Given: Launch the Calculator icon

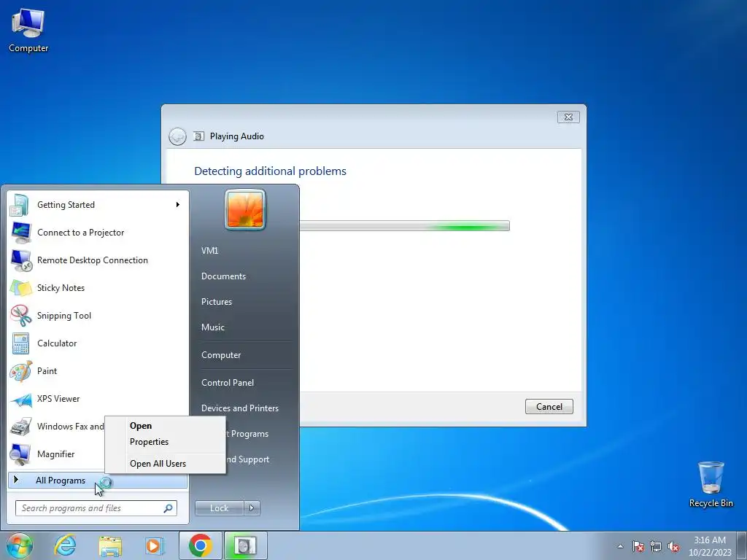Looking at the screenshot, I should [x=20, y=343].
